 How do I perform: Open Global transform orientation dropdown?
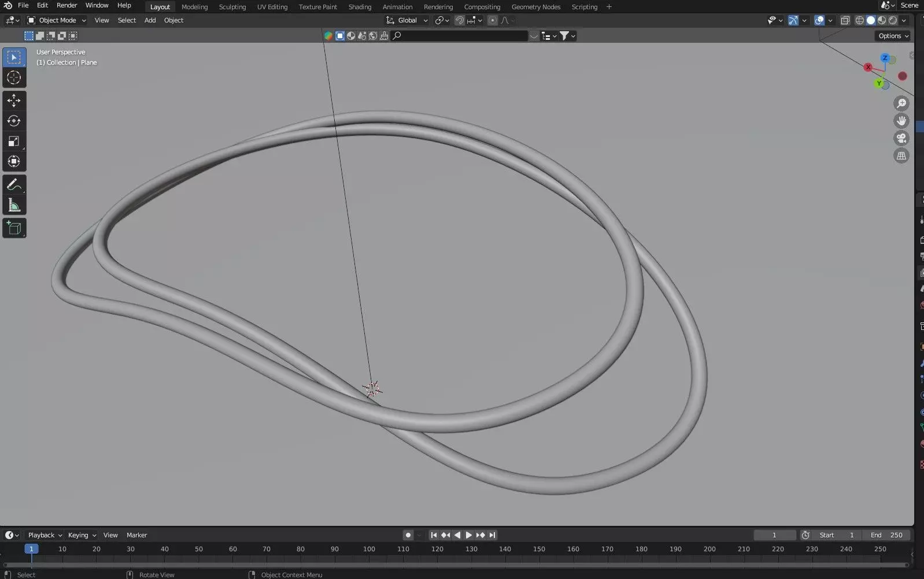click(407, 20)
